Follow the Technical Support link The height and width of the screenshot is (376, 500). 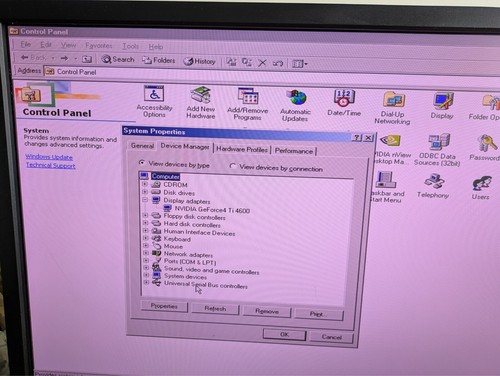coord(51,165)
